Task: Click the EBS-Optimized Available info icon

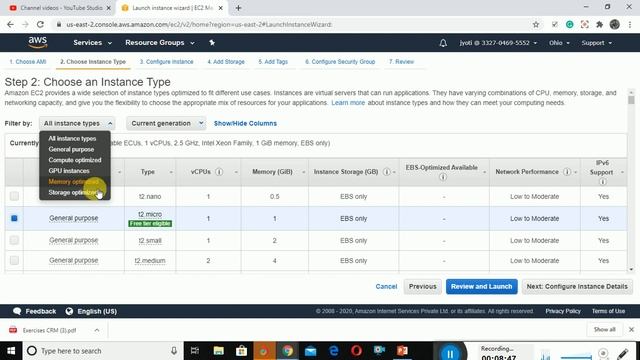Action: coord(442,177)
